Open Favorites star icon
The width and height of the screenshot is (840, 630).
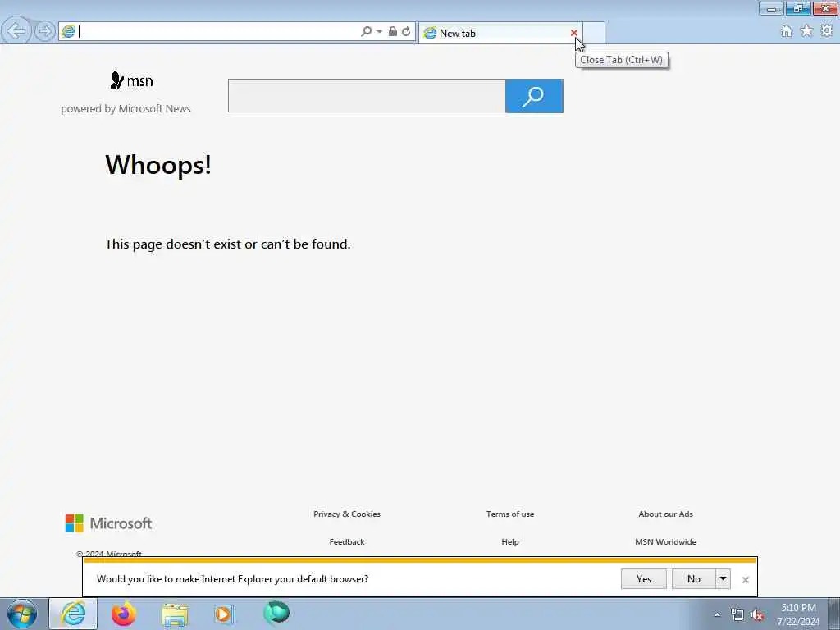[x=806, y=31]
